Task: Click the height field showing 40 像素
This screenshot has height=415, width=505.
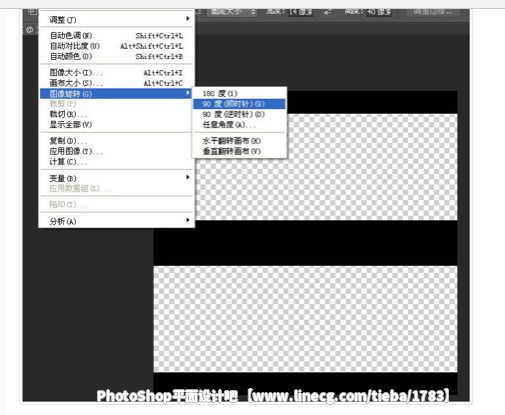Action: (379, 12)
